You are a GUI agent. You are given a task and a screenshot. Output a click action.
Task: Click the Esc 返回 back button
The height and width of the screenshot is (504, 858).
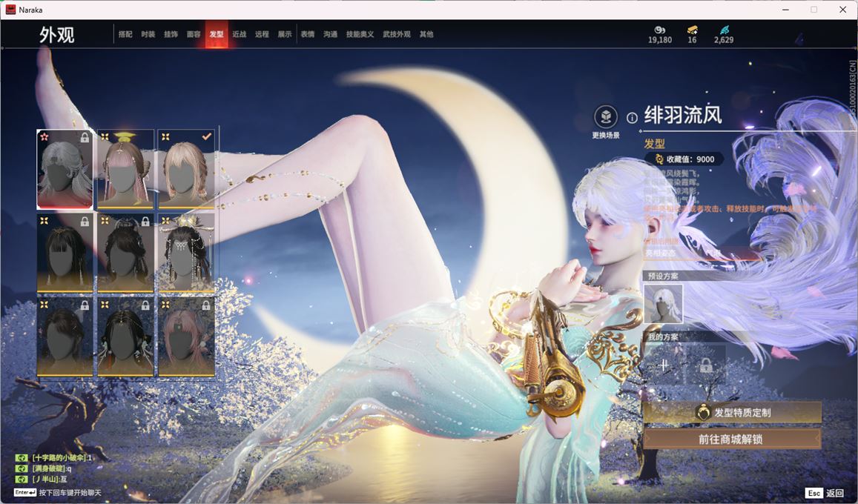[x=825, y=493]
